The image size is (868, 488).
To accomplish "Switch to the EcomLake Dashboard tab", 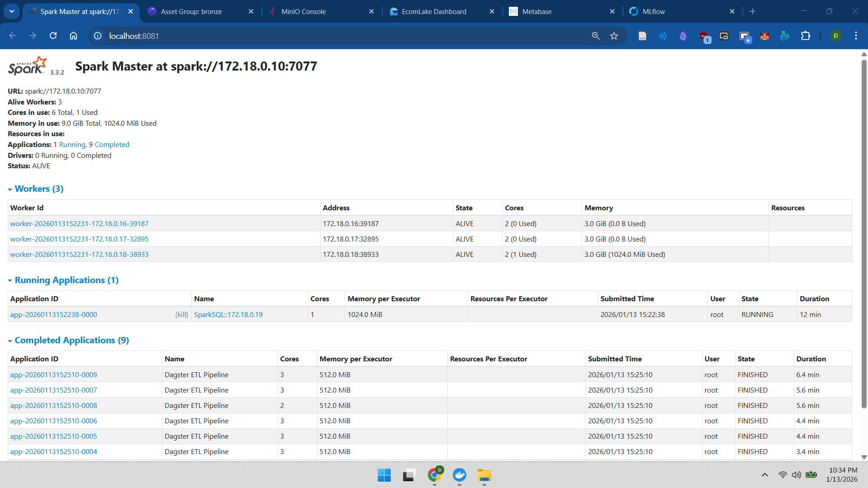I will click(x=434, y=11).
